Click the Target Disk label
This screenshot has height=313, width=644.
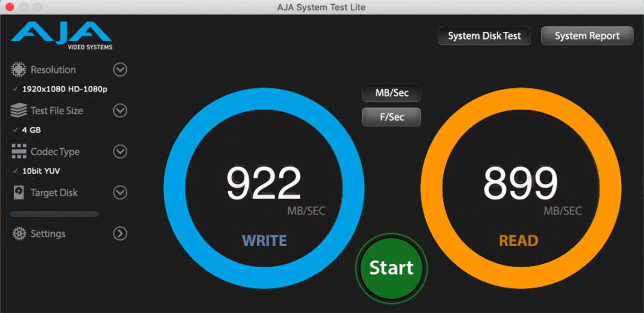[x=54, y=193]
